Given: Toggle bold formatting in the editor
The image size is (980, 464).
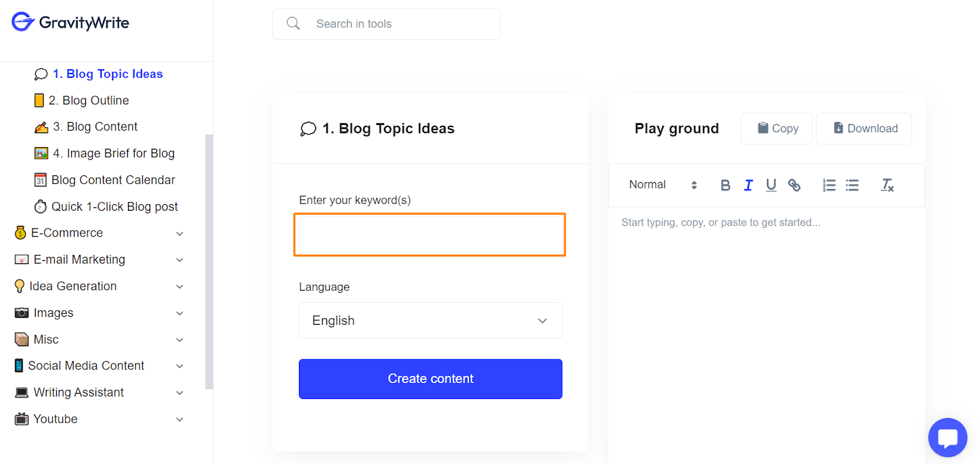Looking at the screenshot, I should pos(725,185).
